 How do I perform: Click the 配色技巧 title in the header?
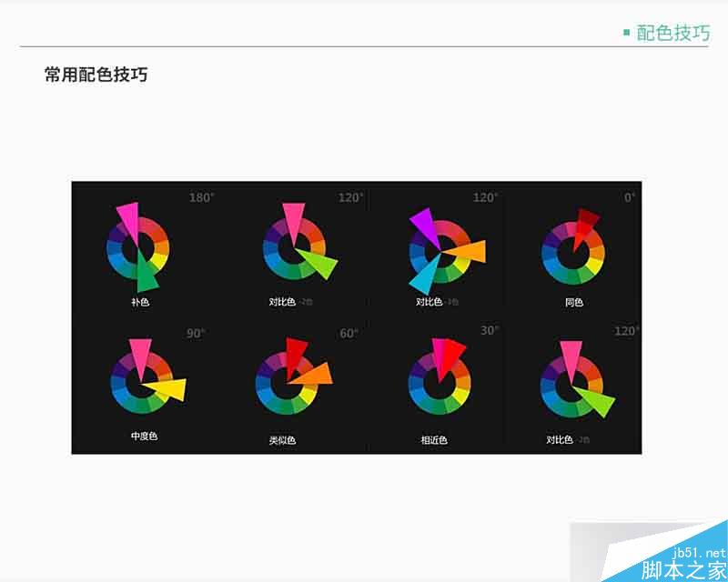coord(672,33)
